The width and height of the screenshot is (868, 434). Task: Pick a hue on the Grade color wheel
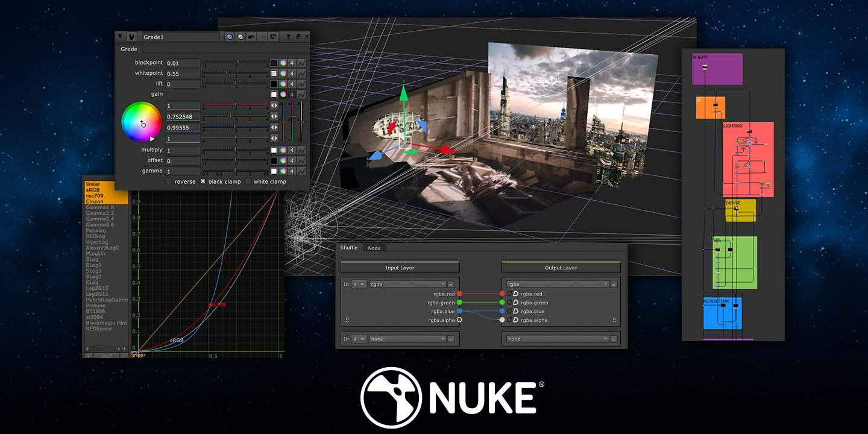tap(143, 121)
